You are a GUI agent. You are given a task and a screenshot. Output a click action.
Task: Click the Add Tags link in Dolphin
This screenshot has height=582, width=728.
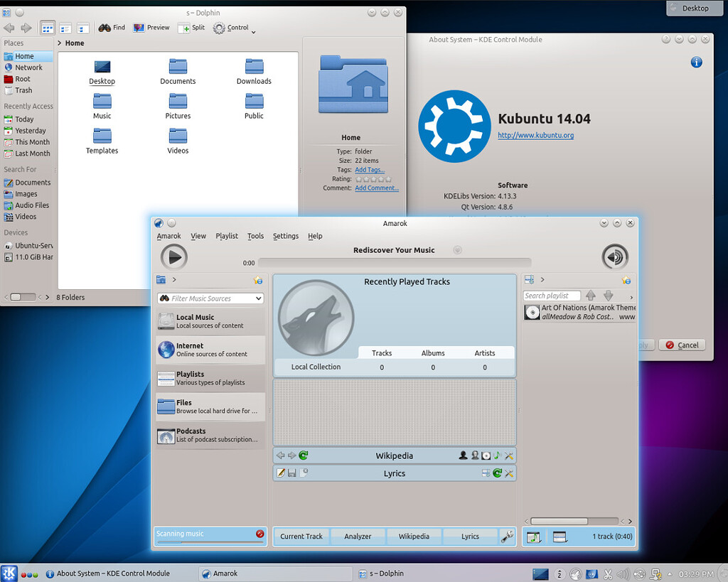(x=370, y=170)
